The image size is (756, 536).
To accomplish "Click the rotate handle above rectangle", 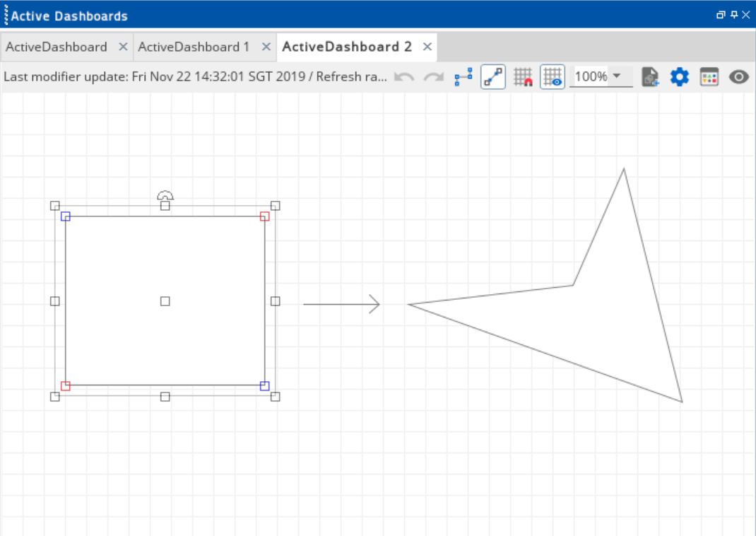I will coord(165,195).
